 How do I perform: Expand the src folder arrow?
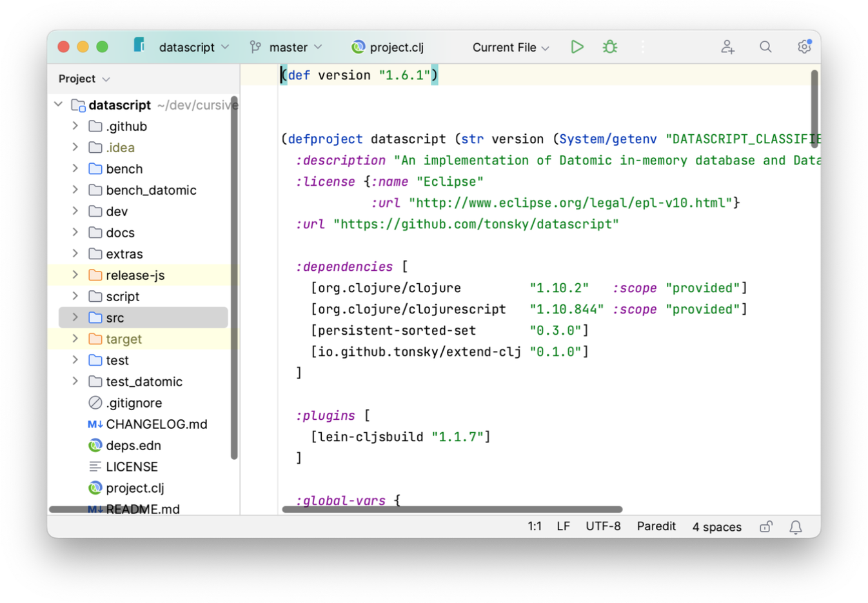point(75,317)
